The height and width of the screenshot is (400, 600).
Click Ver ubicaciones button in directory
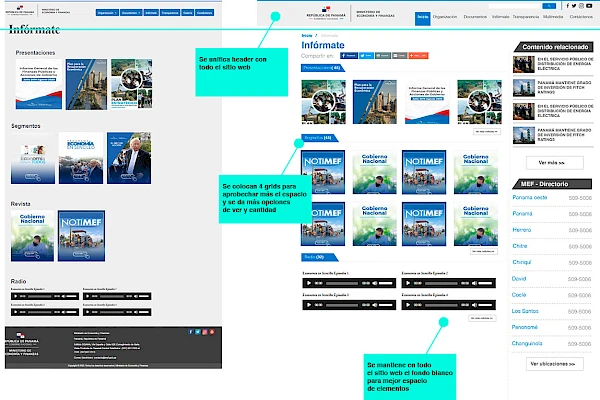click(555, 364)
